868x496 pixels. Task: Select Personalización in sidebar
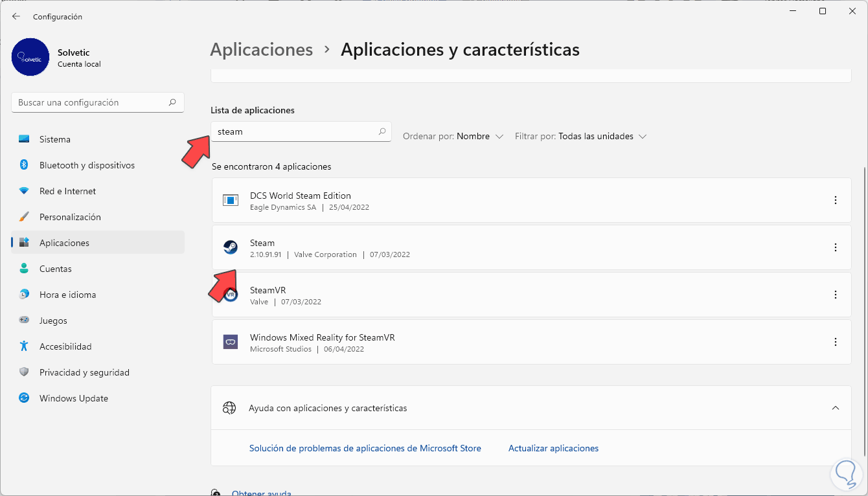click(x=98, y=217)
